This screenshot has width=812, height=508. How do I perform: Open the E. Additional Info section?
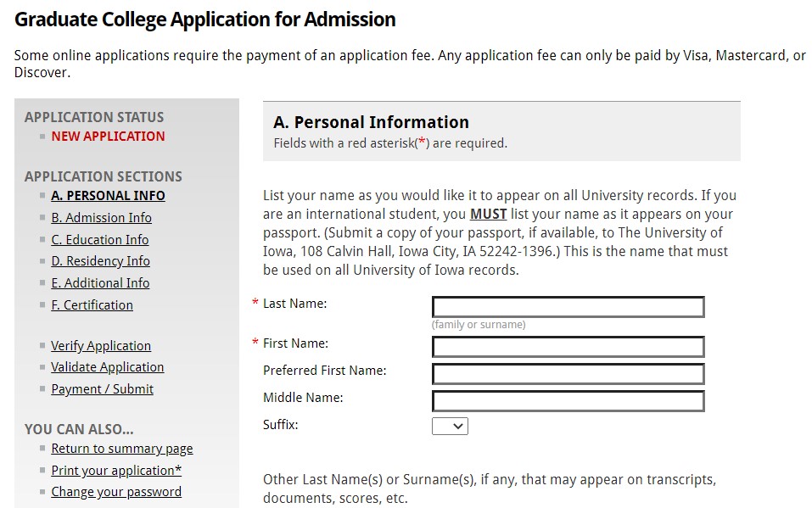(100, 282)
